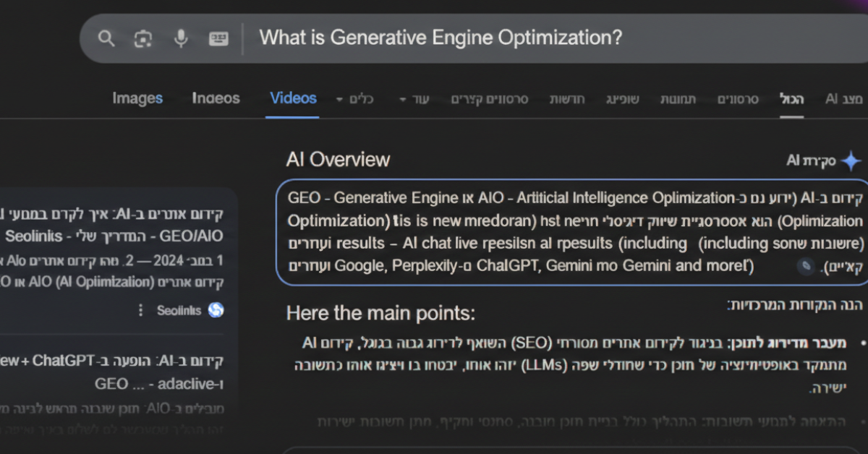Start voice search with the microphone icon

click(180, 38)
